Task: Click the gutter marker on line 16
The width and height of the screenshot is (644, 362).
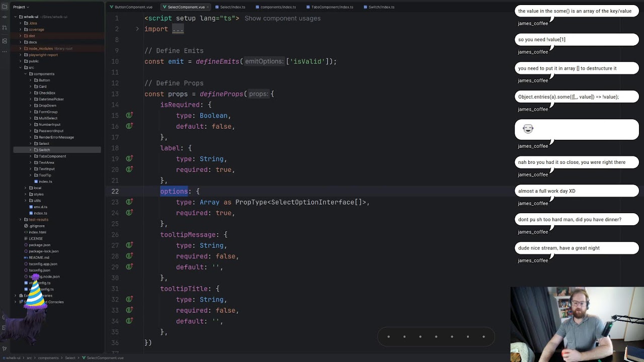Action: coord(129,126)
